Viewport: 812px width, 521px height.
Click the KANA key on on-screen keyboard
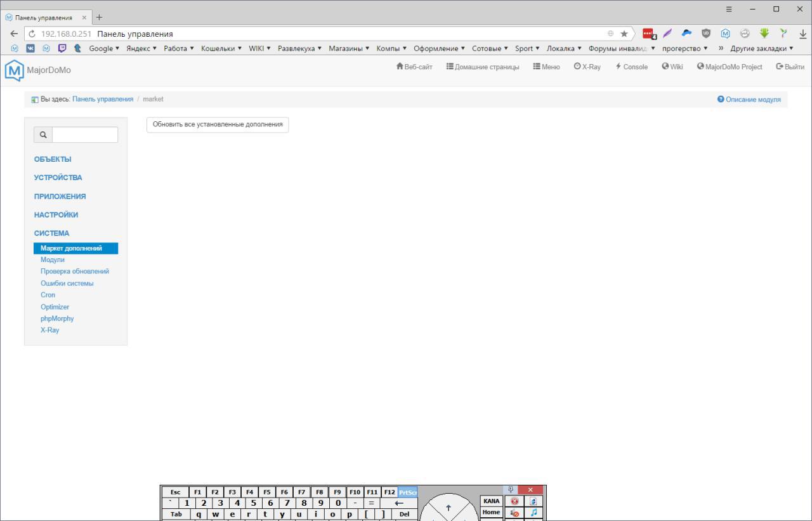point(492,501)
